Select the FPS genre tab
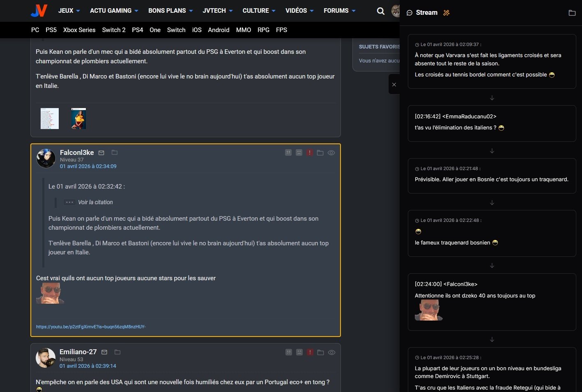582x392 pixels. (282, 30)
